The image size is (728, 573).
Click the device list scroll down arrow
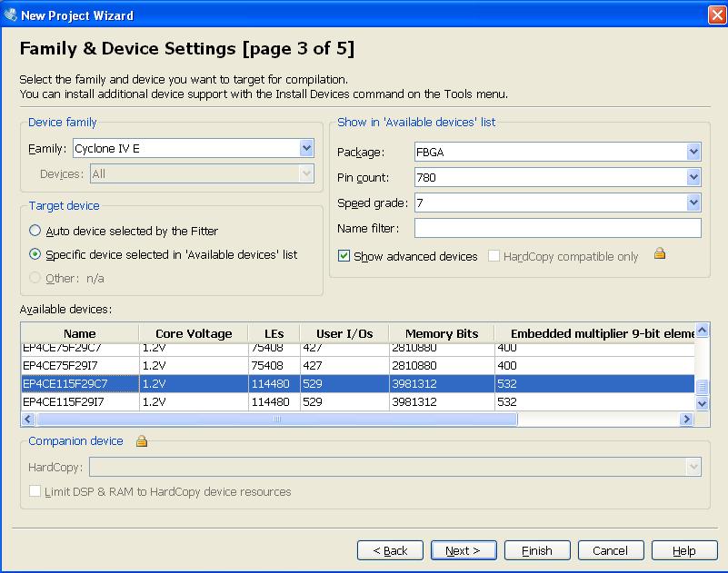tap(702, 404)
